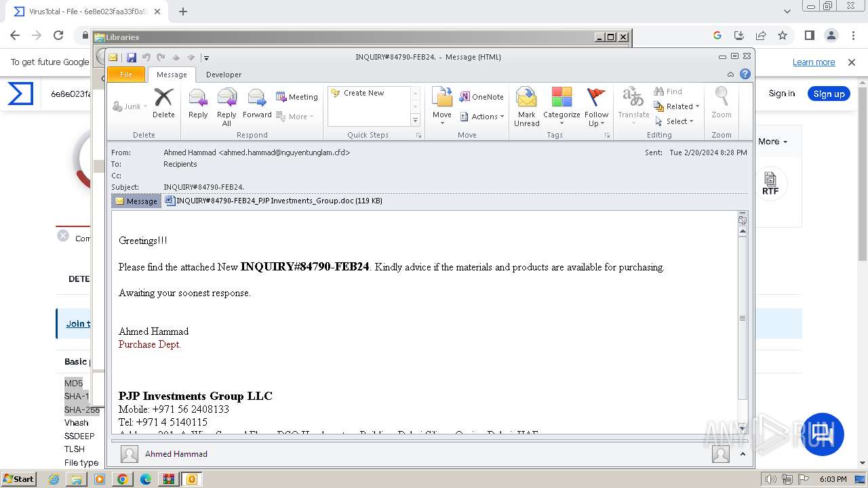Mark the message as Unread
868x488 pixels.
[527, 107]
